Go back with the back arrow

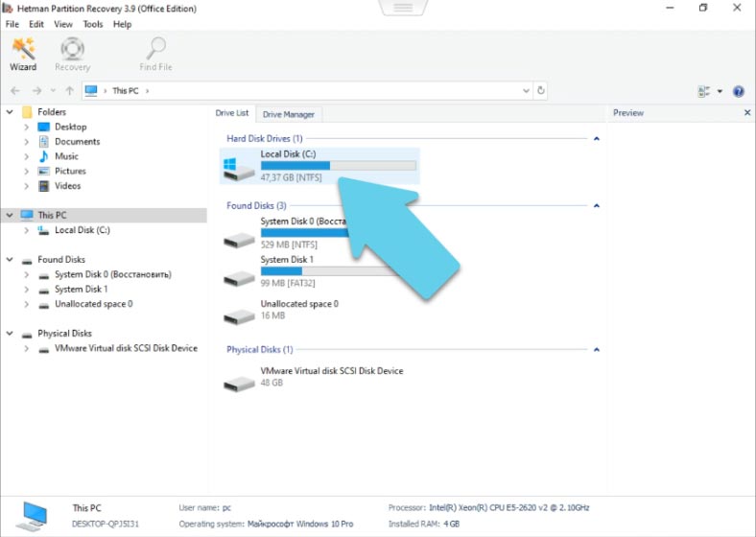15,91
